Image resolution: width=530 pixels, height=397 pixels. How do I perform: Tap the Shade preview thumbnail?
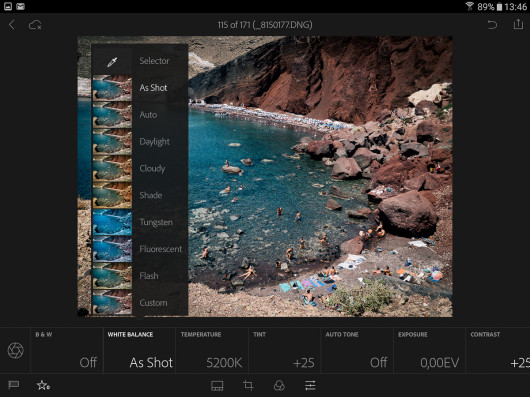point(112,195)
